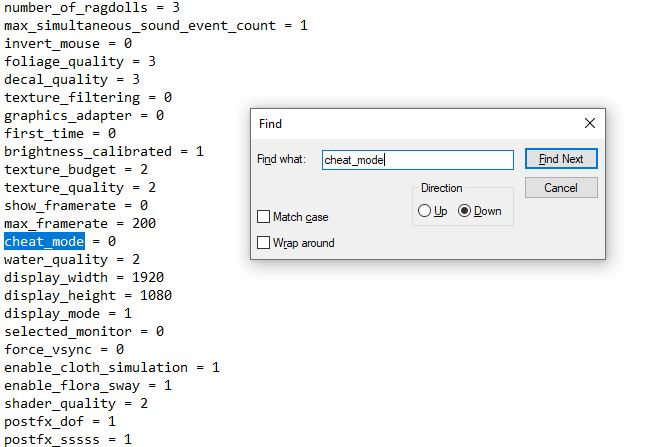
Task: Click the line 'show_framerate = 0'
Action: (76, 205)
